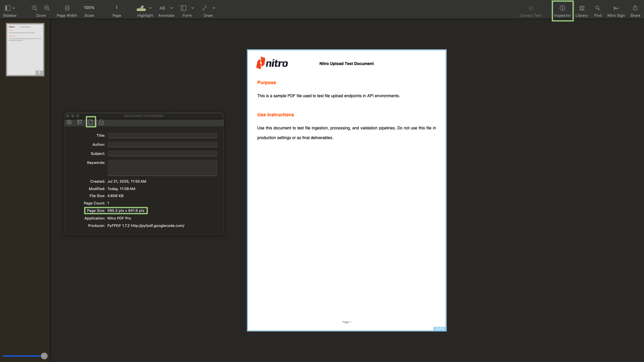Select the Highlight marker tool
This screenshot has width=644, height=362.
click(141, 8)
